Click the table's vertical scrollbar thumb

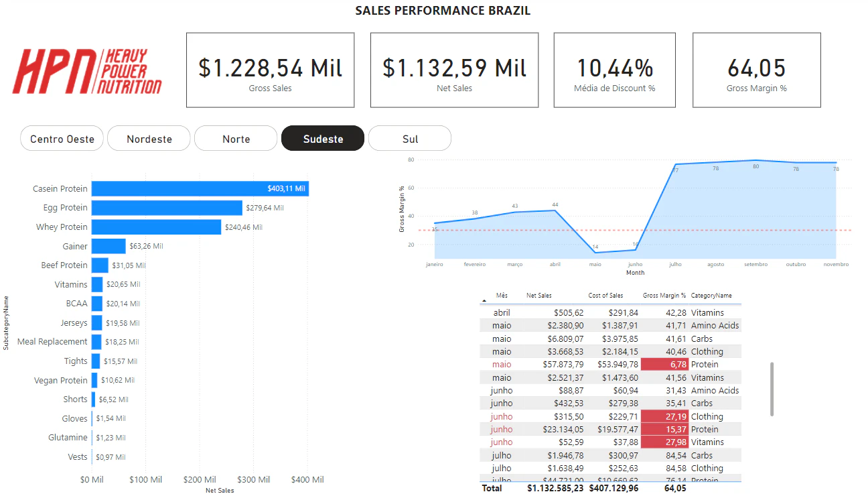tap(772, 389)
